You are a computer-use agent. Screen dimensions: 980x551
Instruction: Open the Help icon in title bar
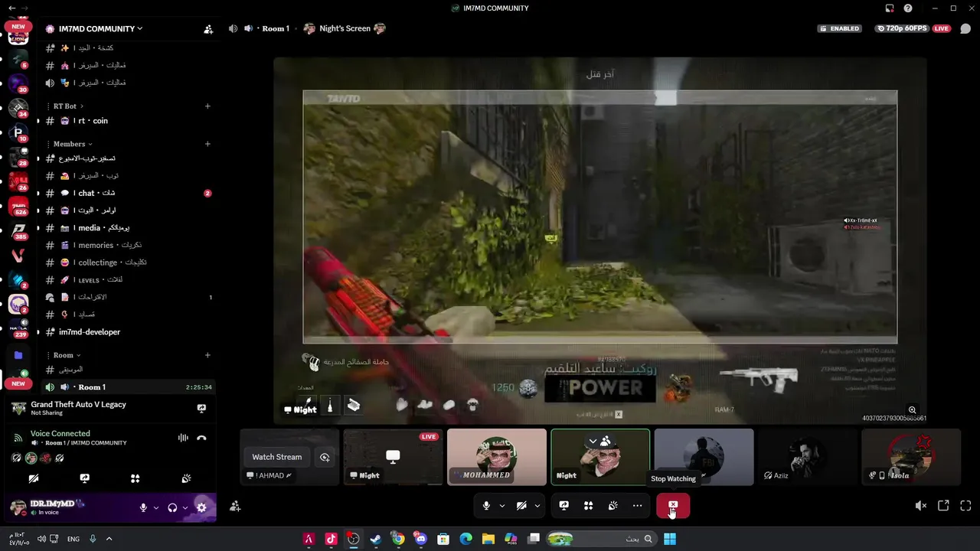pos(907,8)
